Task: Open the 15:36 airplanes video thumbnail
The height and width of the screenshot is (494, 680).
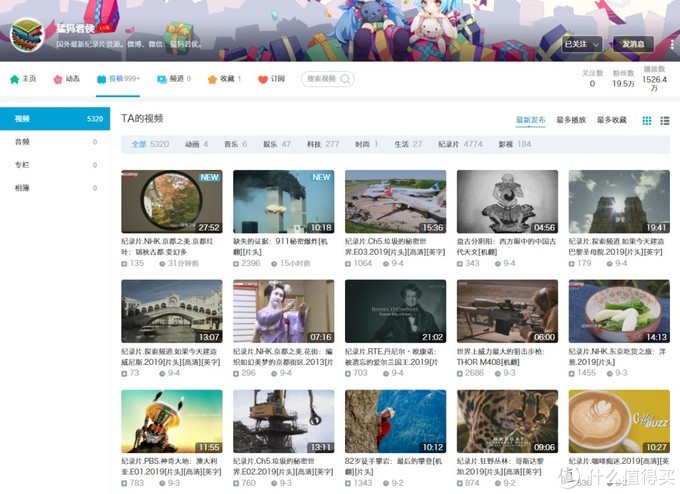Action: pyautogui.click(x=396, y=202)
